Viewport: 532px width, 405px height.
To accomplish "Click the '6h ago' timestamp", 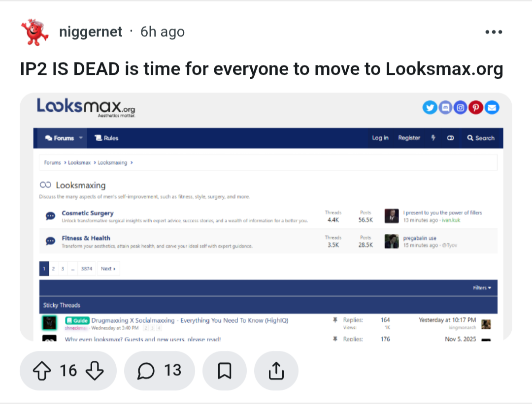I will pyautogui.click(x=163, y=32).
